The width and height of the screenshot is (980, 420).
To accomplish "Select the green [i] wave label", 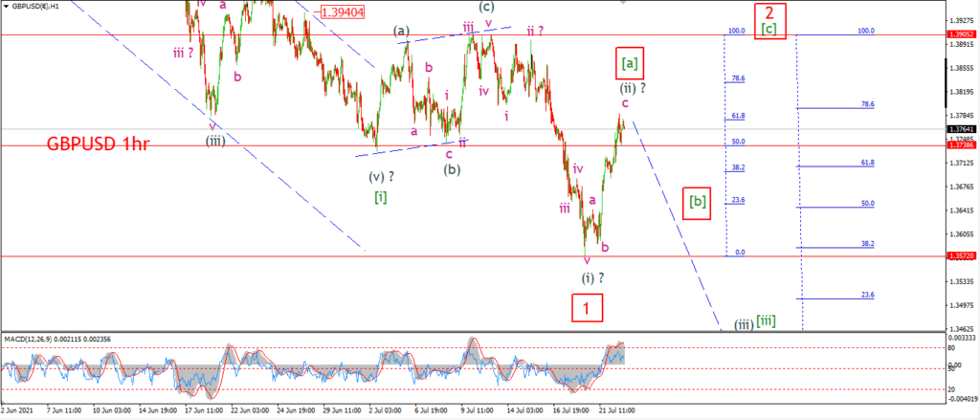I will pyautogui.click(x=381, y=197).
